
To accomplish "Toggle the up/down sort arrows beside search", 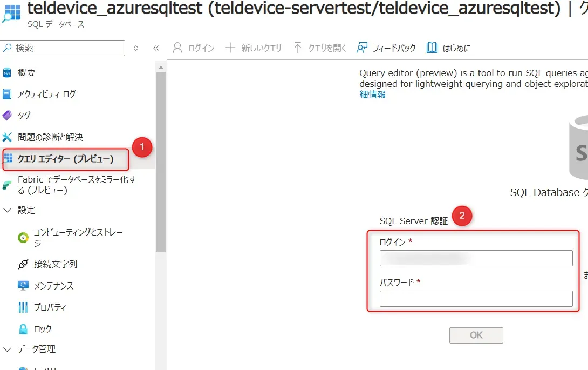I will tap(136, 48).
